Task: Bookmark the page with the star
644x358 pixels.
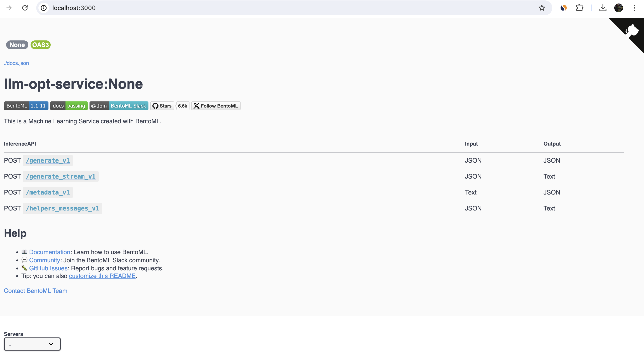Action: point(541,8)
